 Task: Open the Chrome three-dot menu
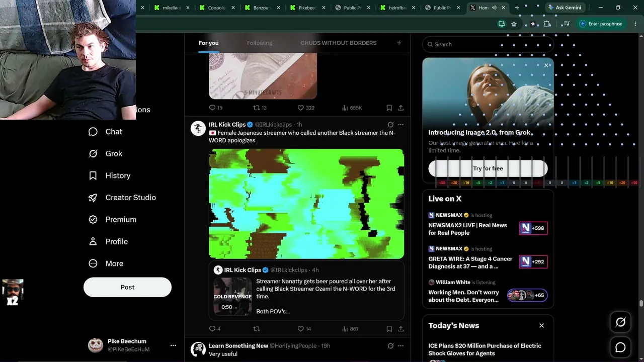636,24
